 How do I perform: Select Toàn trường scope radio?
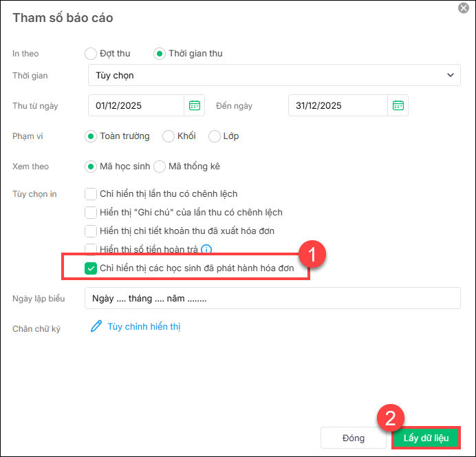click(x=91, y=136)
